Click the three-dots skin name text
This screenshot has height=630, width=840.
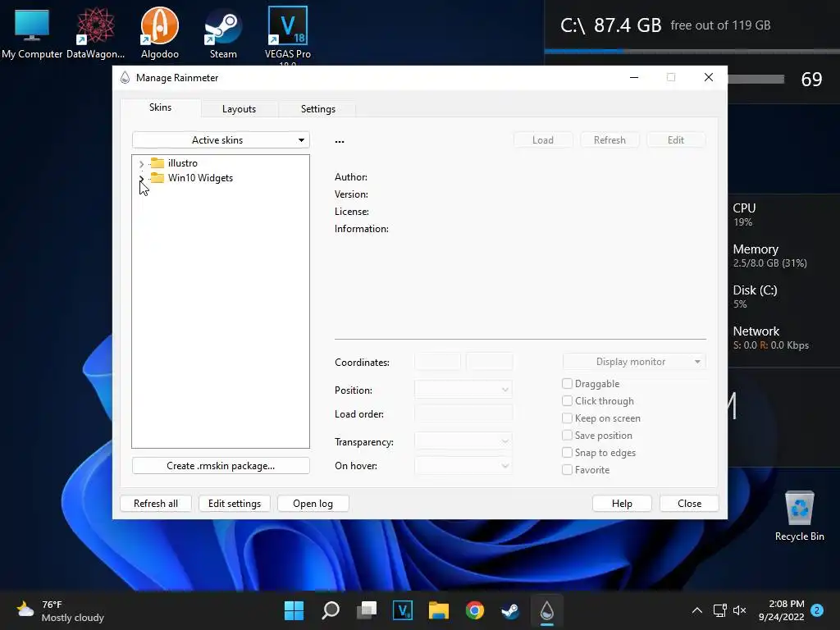[340, 141]
